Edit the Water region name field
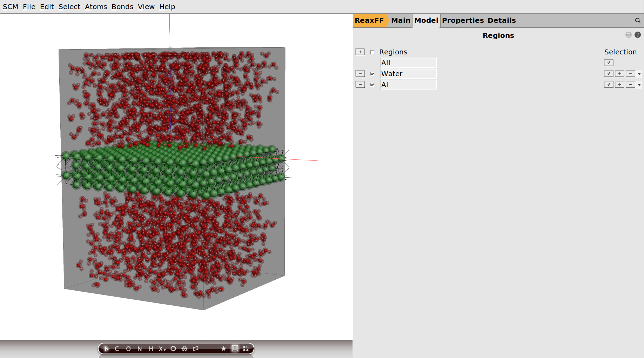Screen dimensions: 644x358 tap(409, 74)
